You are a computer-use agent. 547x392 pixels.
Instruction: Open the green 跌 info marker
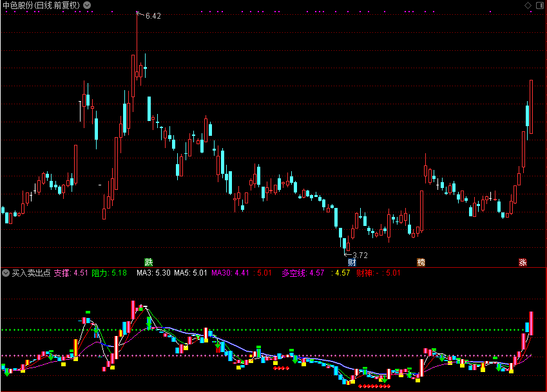tap(149, 263)
